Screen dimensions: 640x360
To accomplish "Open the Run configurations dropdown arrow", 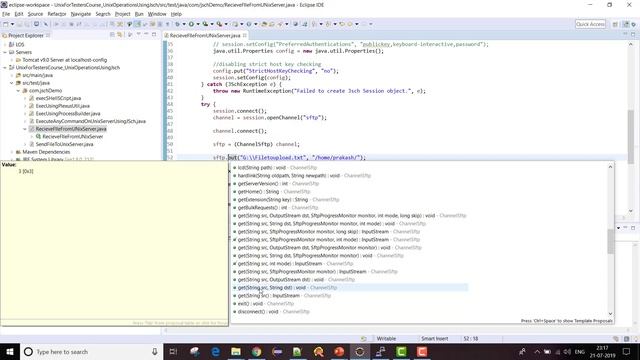I will (x=198, y=24).
